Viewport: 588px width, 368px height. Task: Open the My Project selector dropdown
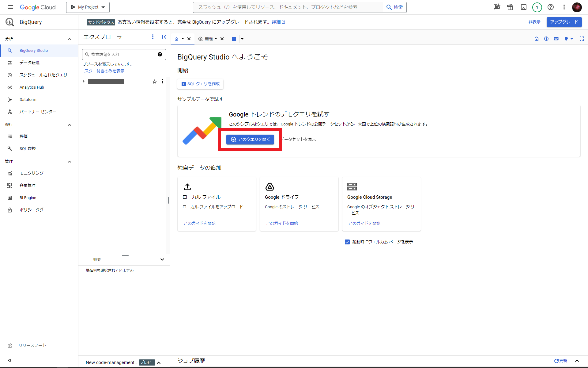coord(88,7)
